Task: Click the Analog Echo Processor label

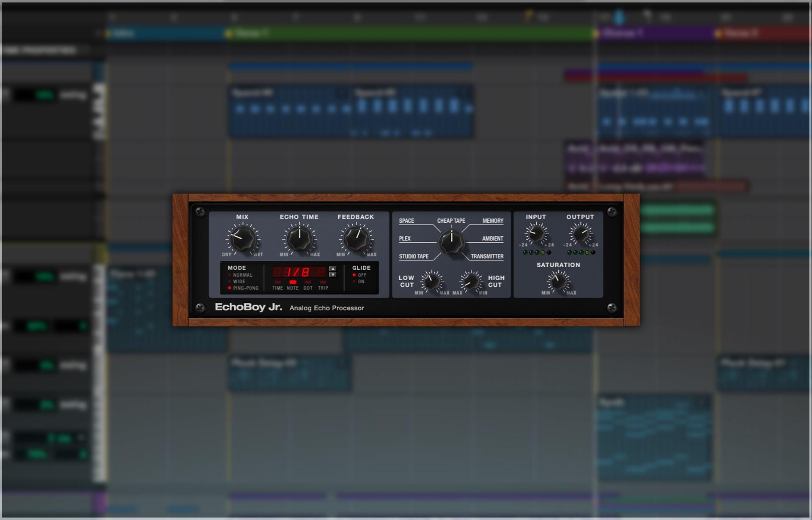Action: (326, 308)
